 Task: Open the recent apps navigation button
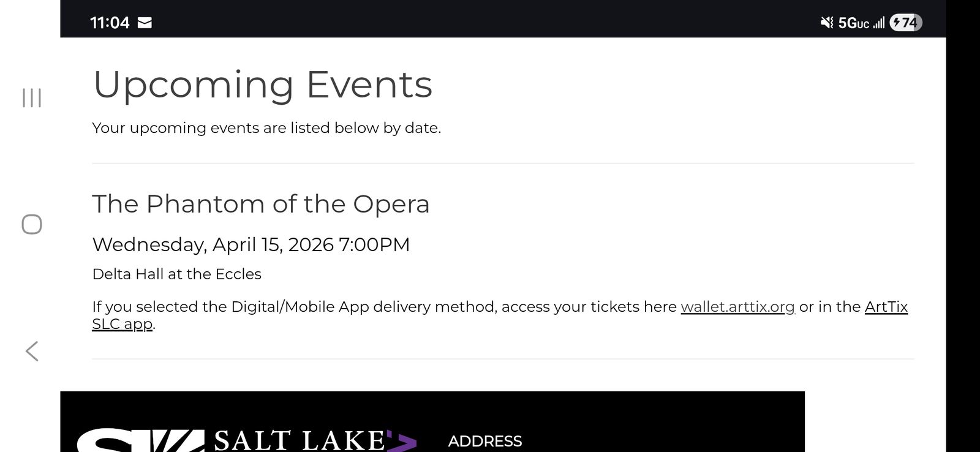tap(32, 98)
